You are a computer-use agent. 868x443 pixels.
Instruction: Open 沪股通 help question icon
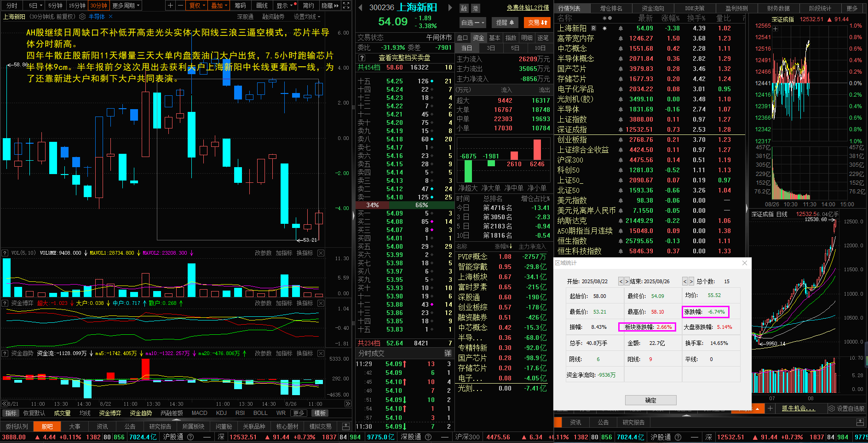click(190, 437)
